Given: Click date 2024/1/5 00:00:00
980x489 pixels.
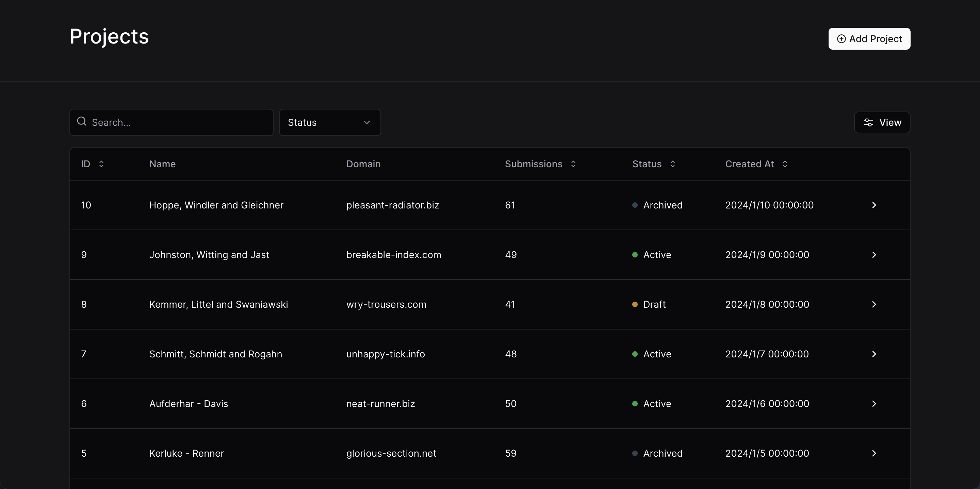Looking at the screenshot, I should coord(767,453).
